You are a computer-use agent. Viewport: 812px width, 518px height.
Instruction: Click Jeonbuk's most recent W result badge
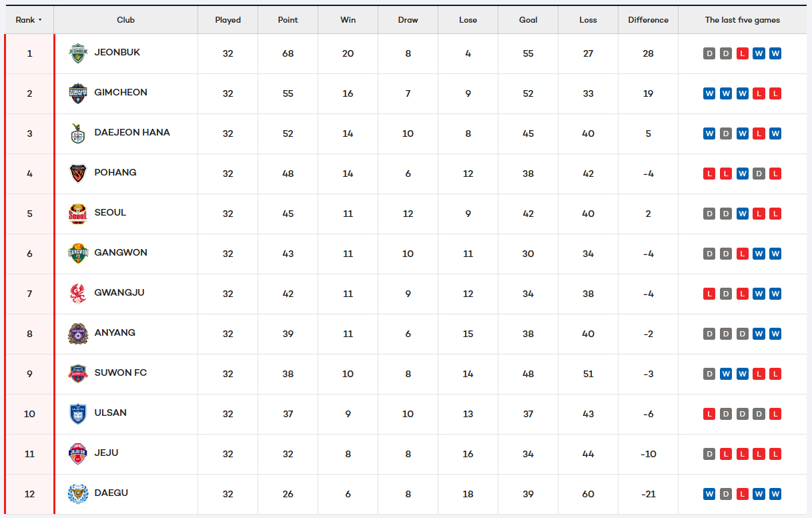click(775, 53)
